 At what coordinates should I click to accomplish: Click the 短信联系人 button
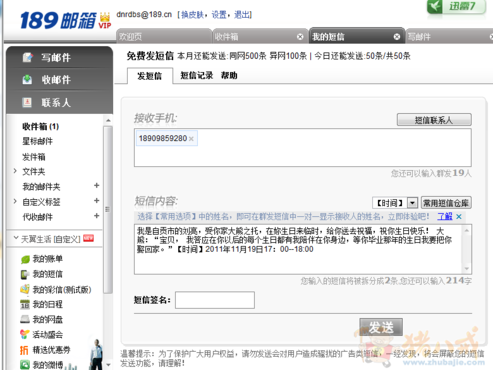pos(434,120)
